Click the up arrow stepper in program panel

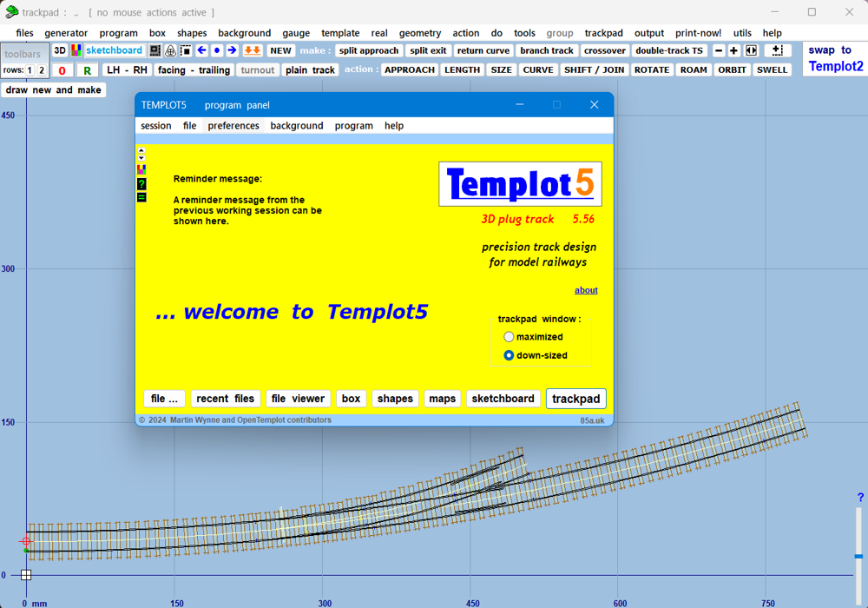coord(141,150)
